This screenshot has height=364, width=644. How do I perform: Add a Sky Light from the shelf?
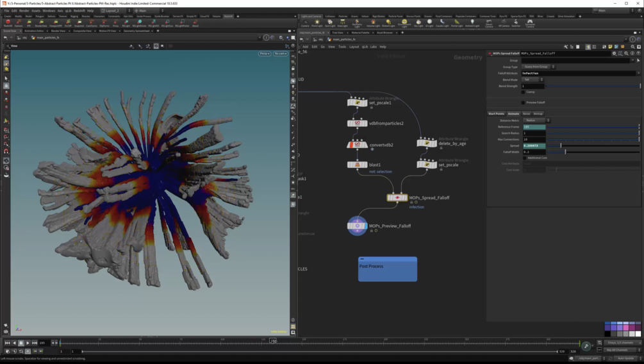point(418,22)
